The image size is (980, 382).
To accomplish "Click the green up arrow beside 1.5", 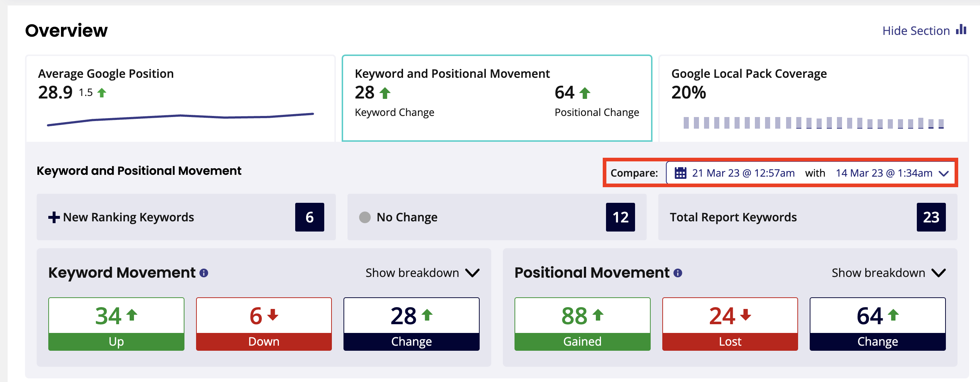I will 102,93.
